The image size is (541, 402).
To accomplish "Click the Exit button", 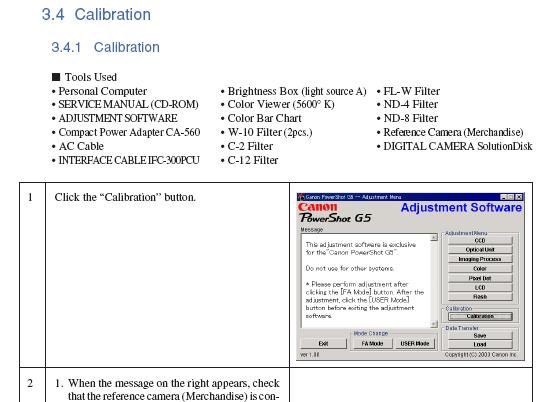I will click(323, 344).
